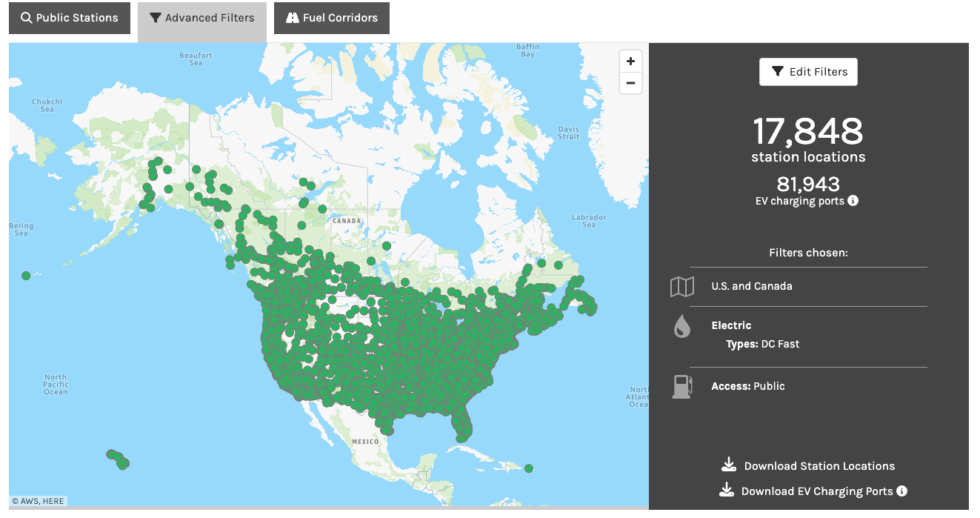Viewport: 980px width, 518px height.
Task: Click the gas pump icon beside Access
Action: tap(682, 386)
